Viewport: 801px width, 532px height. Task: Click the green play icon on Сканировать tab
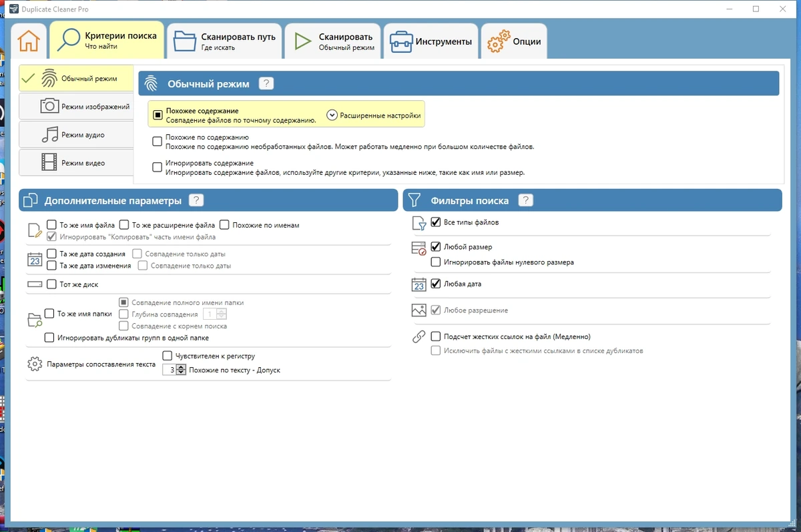(303, 41)
